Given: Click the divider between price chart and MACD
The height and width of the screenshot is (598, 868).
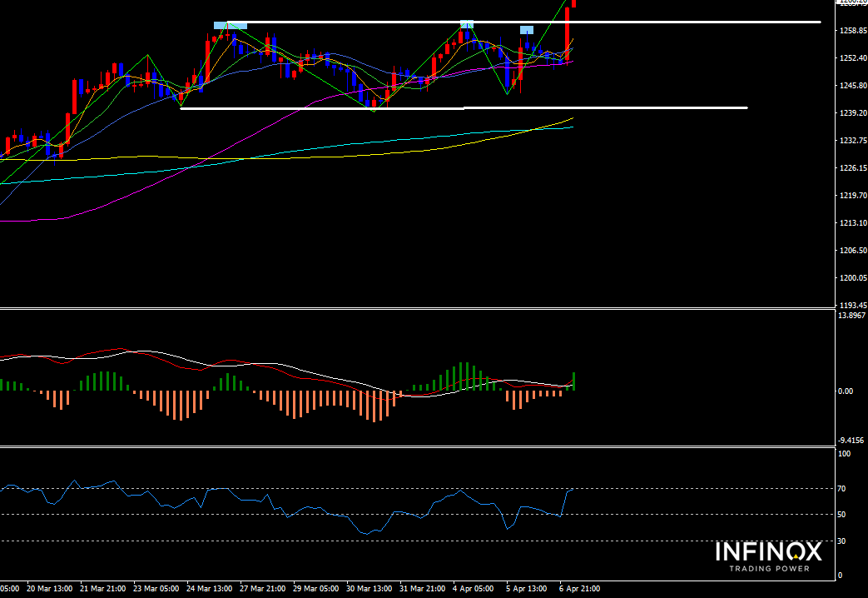Looking at the screenshot, I should (416, 309).
